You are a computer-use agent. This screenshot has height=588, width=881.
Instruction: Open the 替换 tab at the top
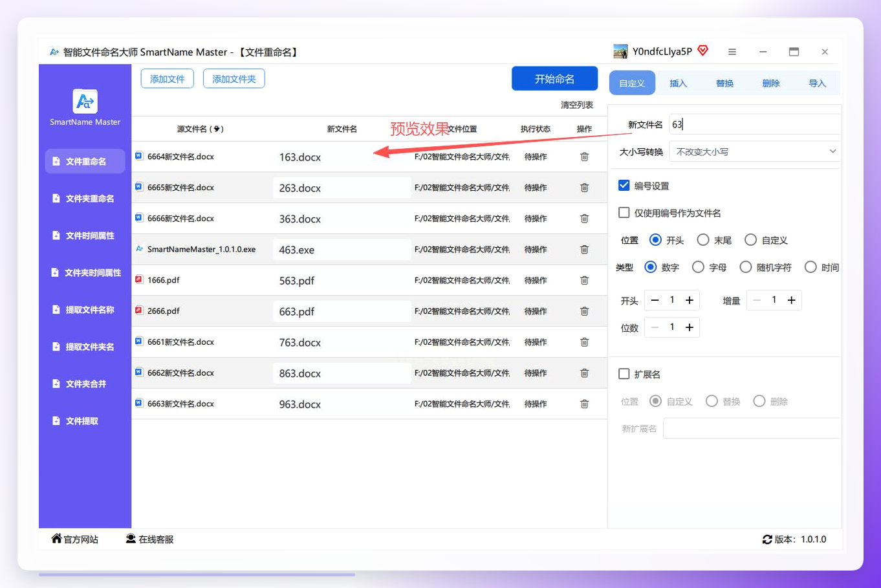[724, 83]
